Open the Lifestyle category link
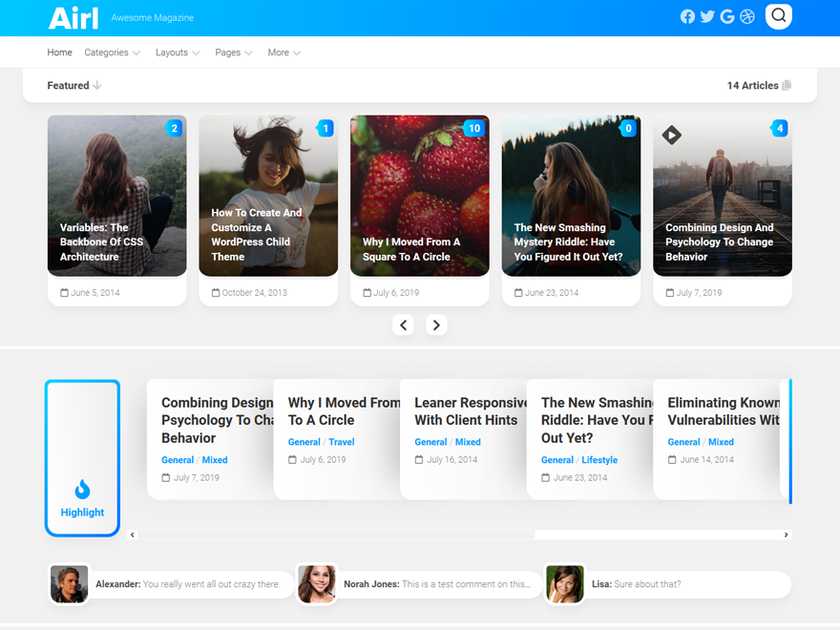 coord(599,460)
